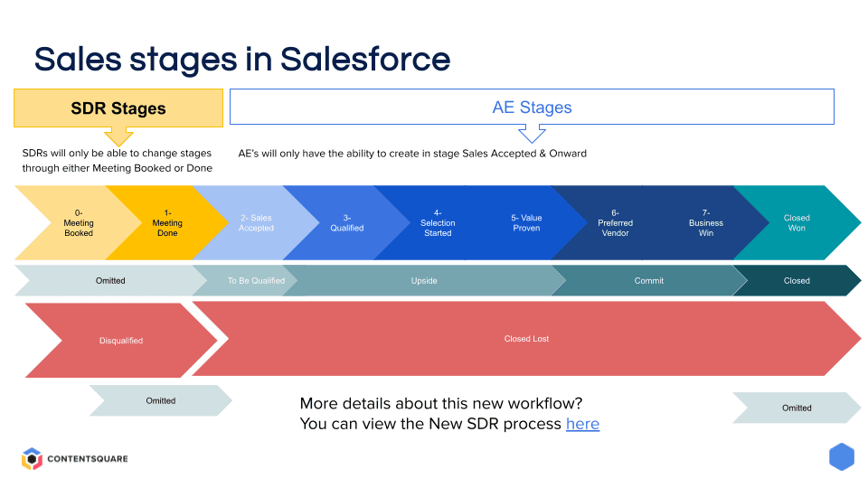
Task: Click the yellow down arrow under SDR Stages
Action: pyautogui.click(x=118, y=136)
